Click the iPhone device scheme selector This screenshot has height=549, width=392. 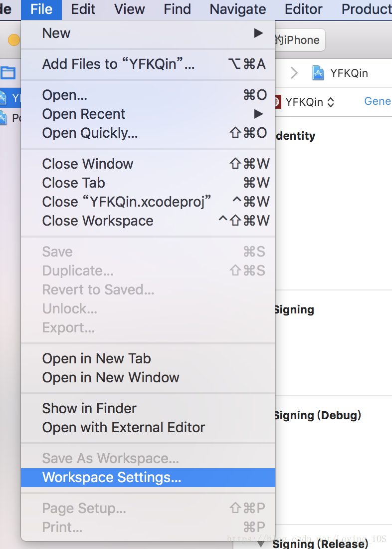[x=300, y=40]
